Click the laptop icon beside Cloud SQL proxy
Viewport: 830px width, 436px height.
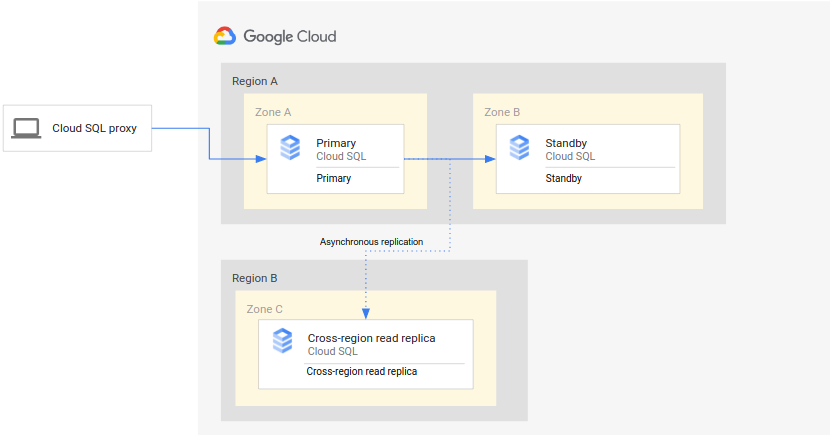pyautogui.click(x=26, y=128)
